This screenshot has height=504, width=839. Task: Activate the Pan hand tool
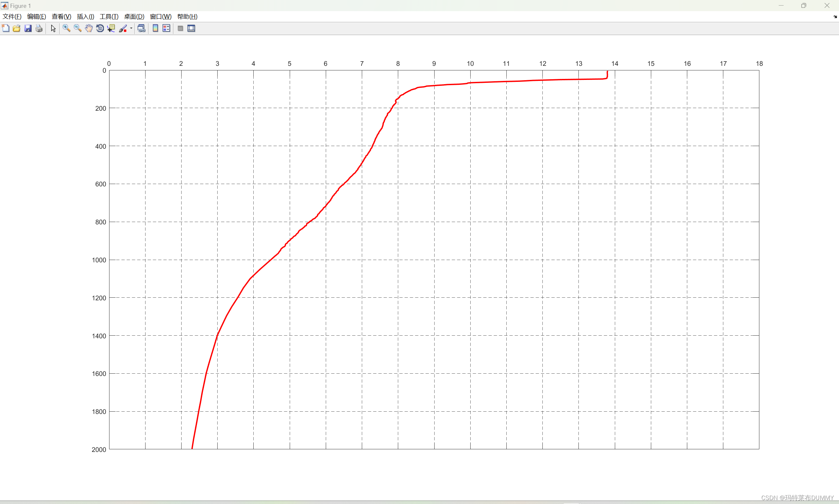pos(89,28)
